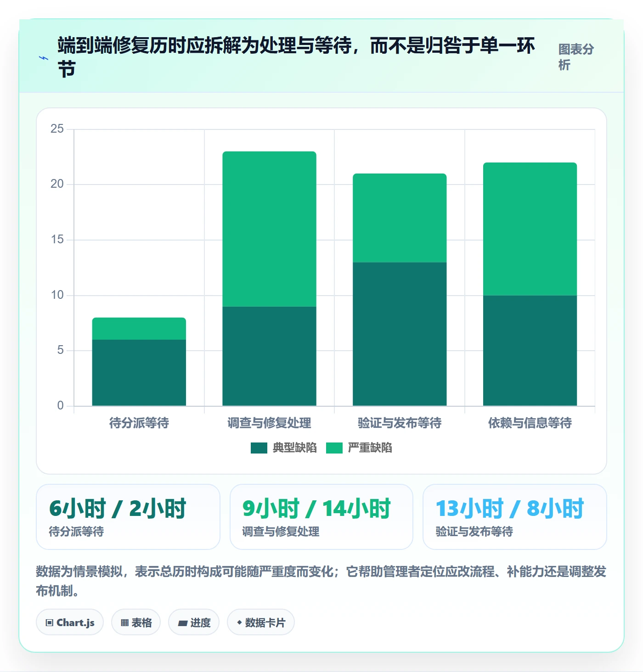Click the 验证与发布等待 caption under 13小时 / 8小时
Viewport: 643px width, 672px height.
pyautogui.click(x=474, y=532)
